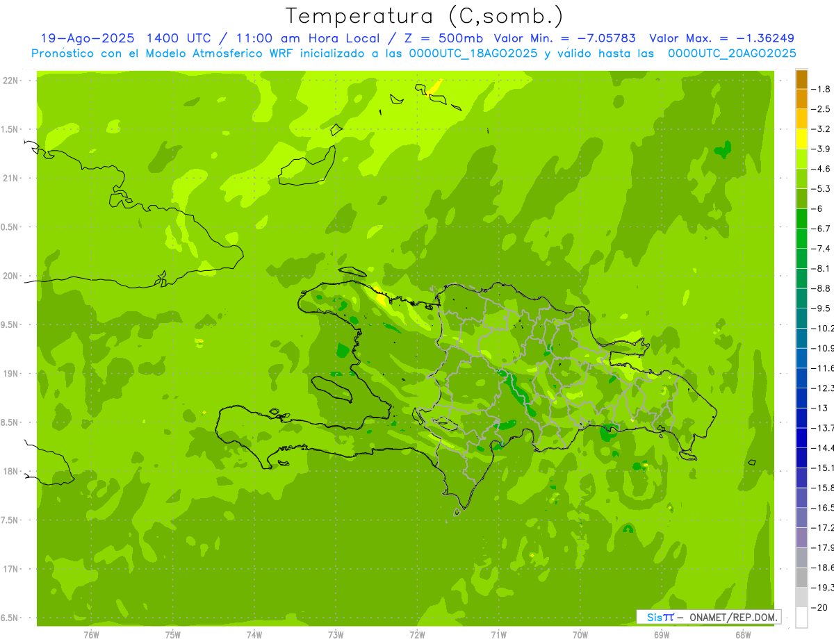
Task: Click the SisTT ONAMET/REP.DOM. credit label
Action: (x=709, y=617)
